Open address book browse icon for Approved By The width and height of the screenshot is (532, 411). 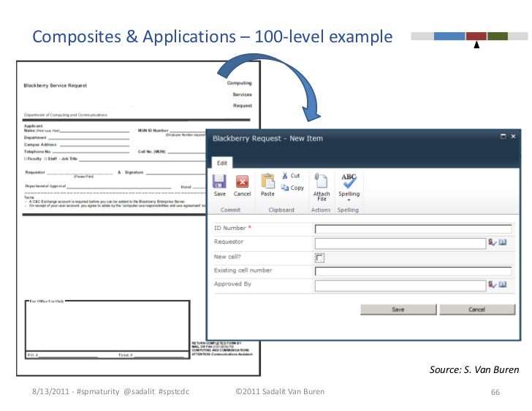coord(503,285)
